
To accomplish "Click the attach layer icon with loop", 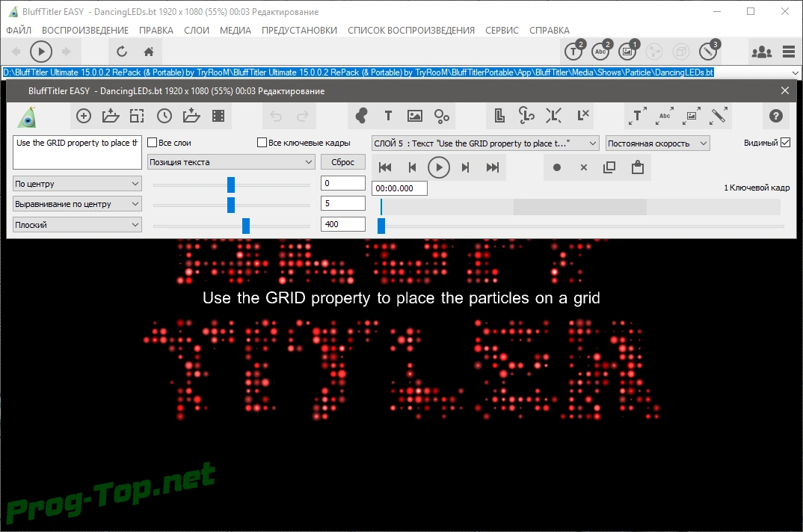I will 526,117.
